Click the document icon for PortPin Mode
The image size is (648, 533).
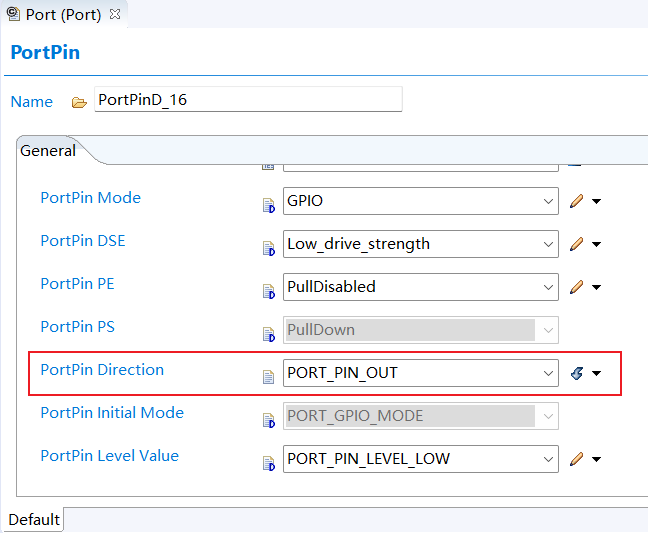coord(269,205)
